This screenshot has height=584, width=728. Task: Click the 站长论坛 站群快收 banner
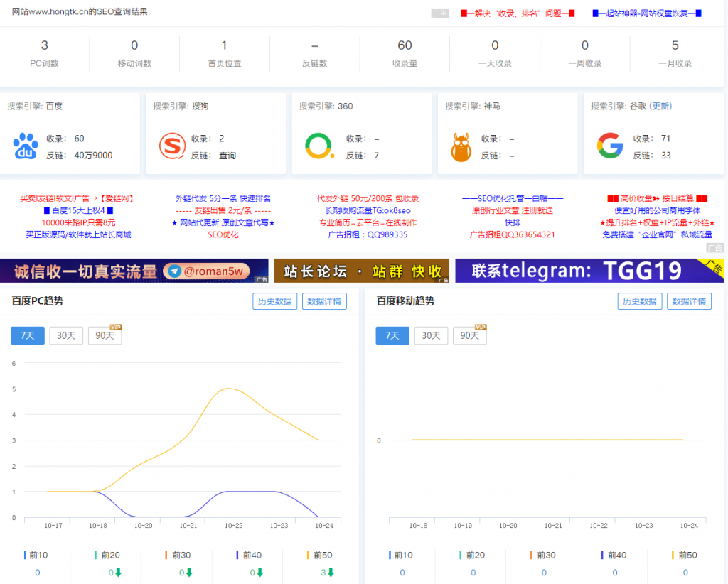[x=362, y=271]
